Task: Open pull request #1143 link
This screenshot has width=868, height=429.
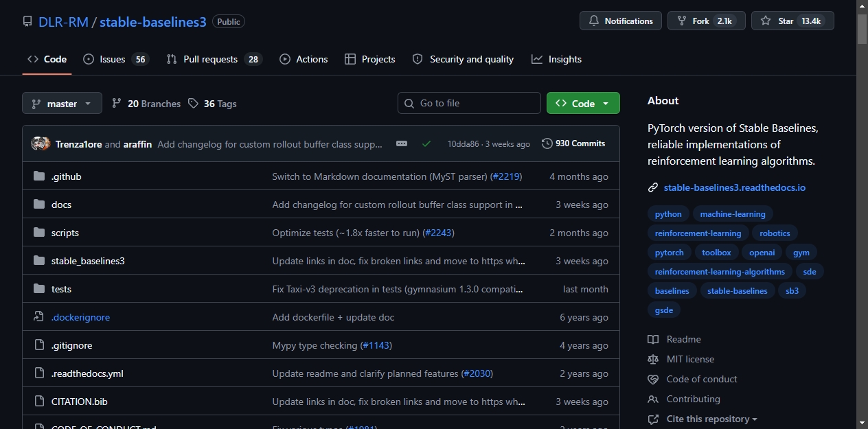Action: (x=376, y=345)
